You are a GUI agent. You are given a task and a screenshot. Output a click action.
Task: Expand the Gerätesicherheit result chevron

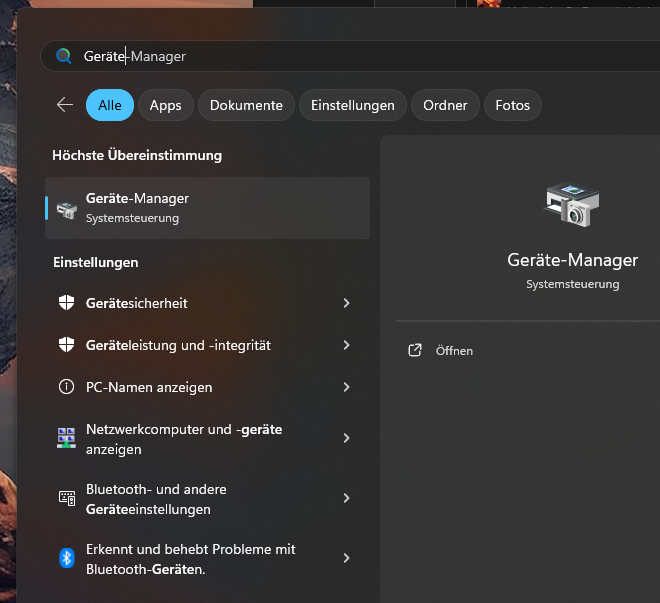(x=346, y=303)
